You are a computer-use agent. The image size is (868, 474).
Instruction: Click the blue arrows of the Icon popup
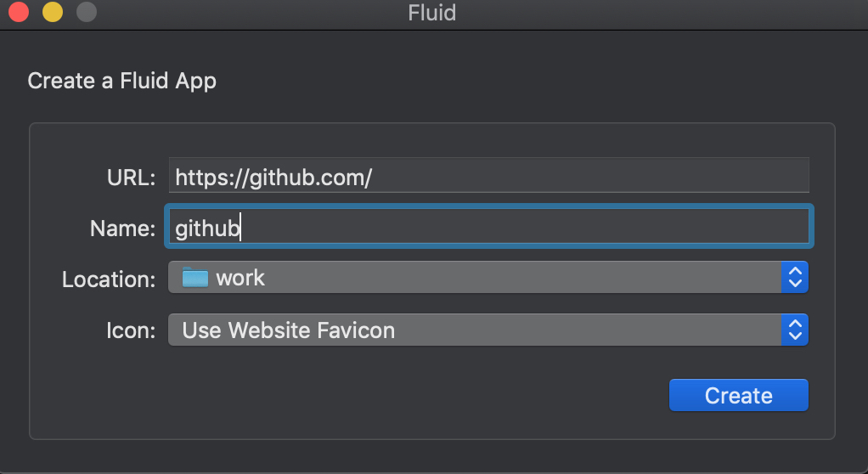coord(795,330)
